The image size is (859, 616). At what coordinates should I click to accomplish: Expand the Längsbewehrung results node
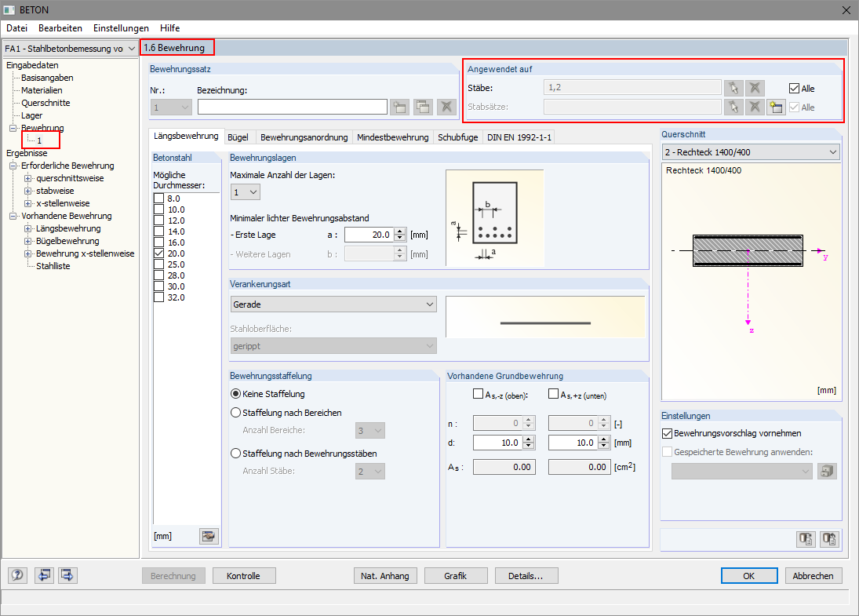[28, 228]
